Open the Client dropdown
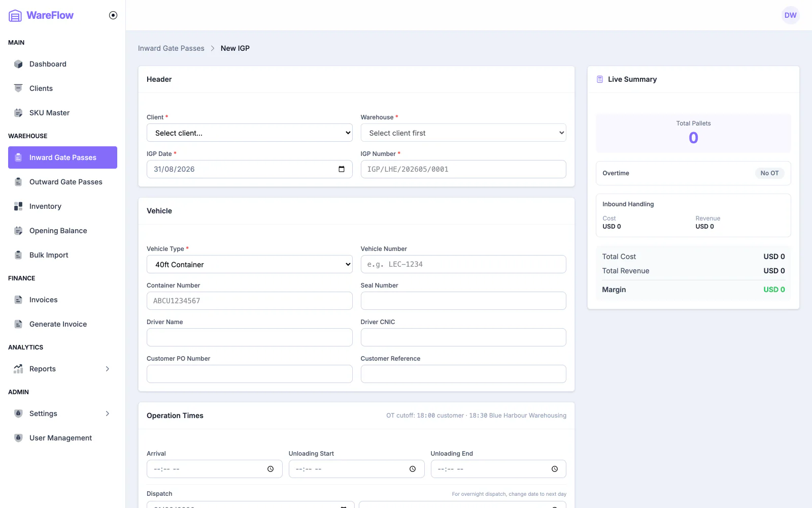Viewport: 812px width, 508px height. tap(250, 133)
